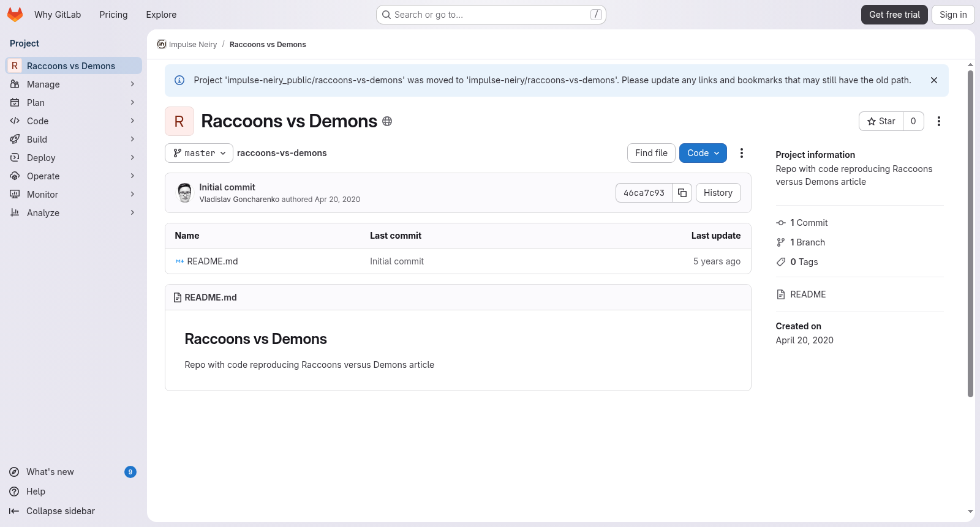This screenshot has width=980, height=527.
Task: Expand the Deploy section chevron
Action: pyautogui.click(x=132, y=158)
